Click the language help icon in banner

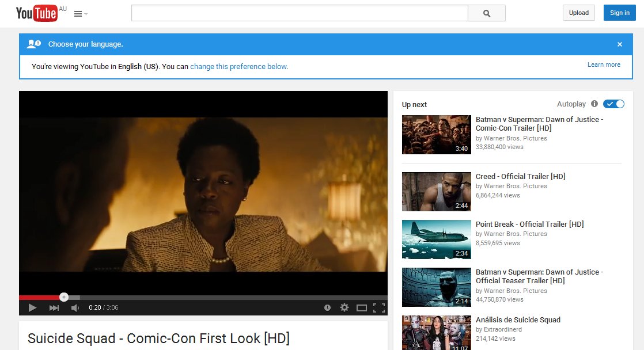(33, 44)
